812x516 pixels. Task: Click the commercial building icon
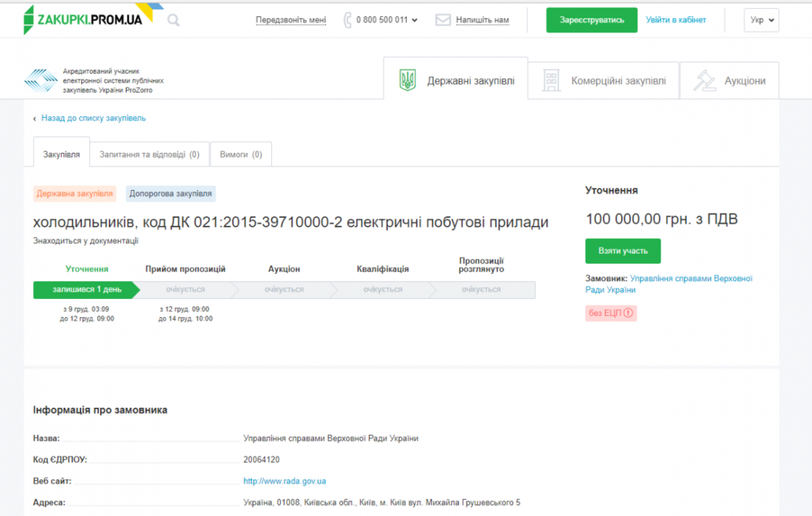click(551, 80)
